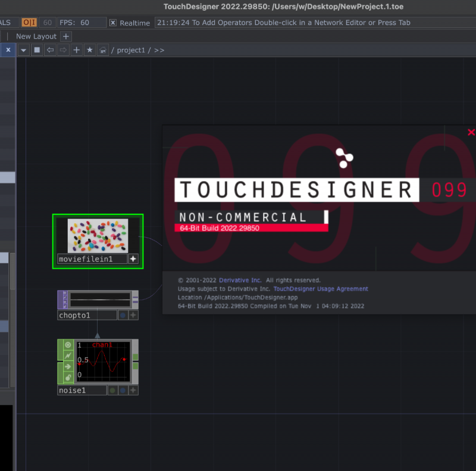
Task: Toggle the green flag on noise1
Action: click(112, 391)
